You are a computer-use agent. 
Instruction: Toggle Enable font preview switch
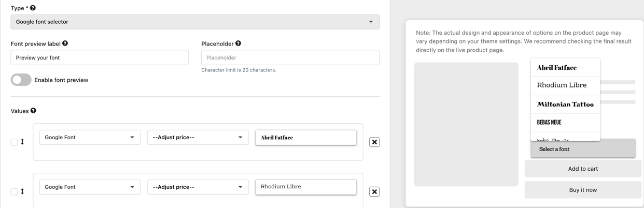pyautogui.click(x=21, y=80)
